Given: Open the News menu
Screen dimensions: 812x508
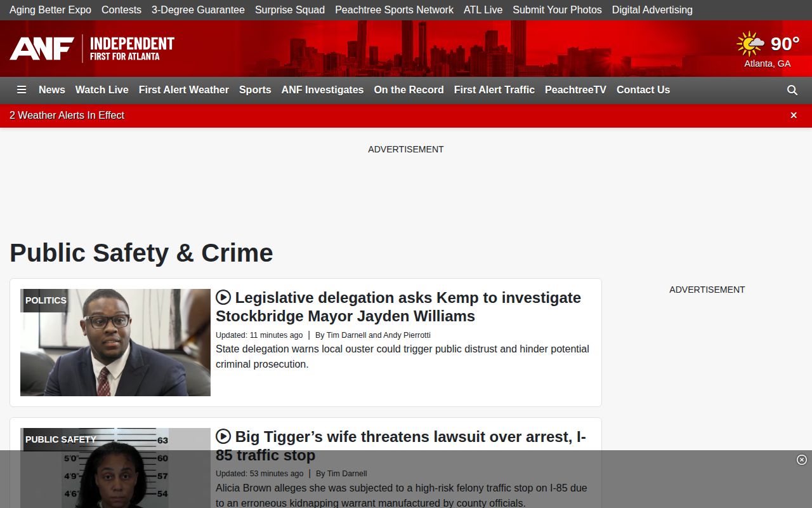Looking at the screenshot, I should click(x=52, y=90).
